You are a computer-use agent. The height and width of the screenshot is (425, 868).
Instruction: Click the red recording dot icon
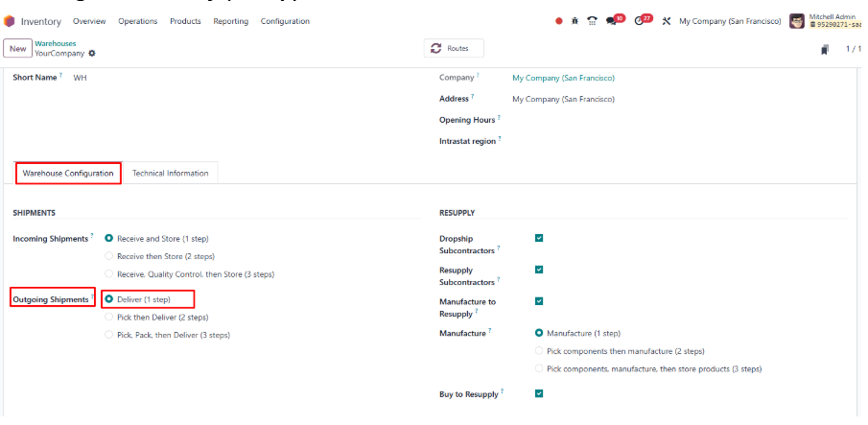pos(559,21)
